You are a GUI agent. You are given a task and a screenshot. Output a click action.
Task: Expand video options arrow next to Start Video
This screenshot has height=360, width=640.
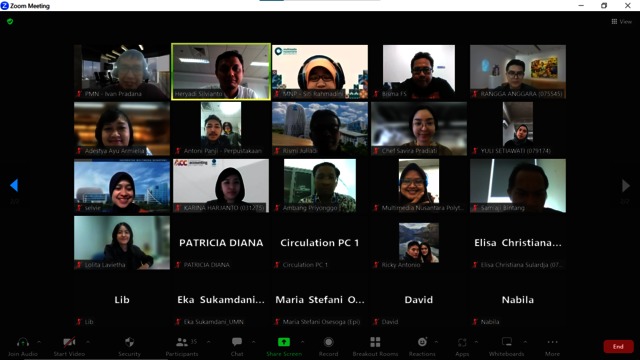tap(87, 342)
